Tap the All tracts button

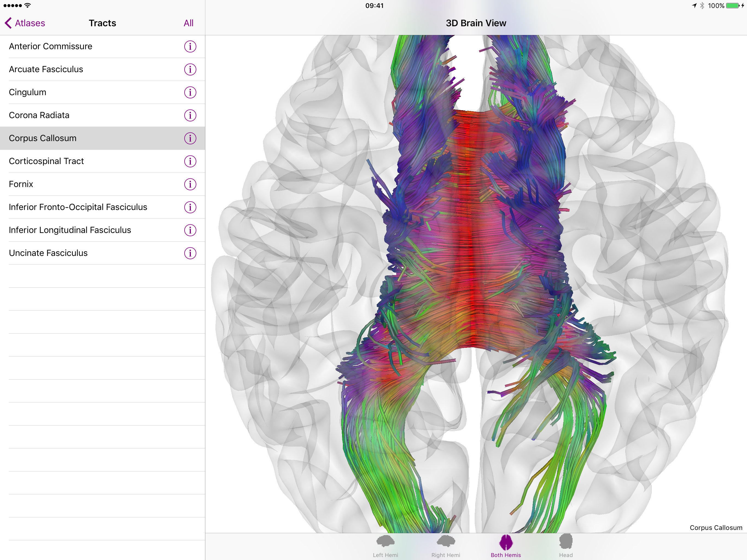(188, 23)
